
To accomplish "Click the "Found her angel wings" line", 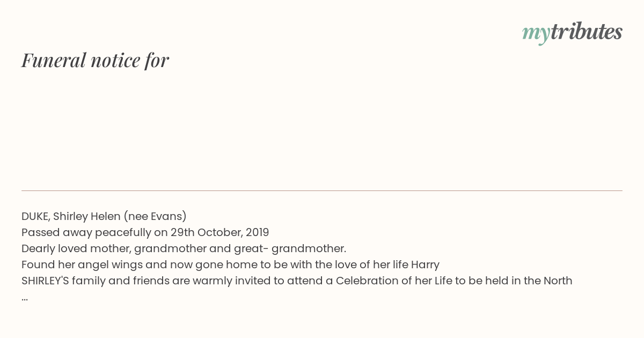I will (230, 264).
